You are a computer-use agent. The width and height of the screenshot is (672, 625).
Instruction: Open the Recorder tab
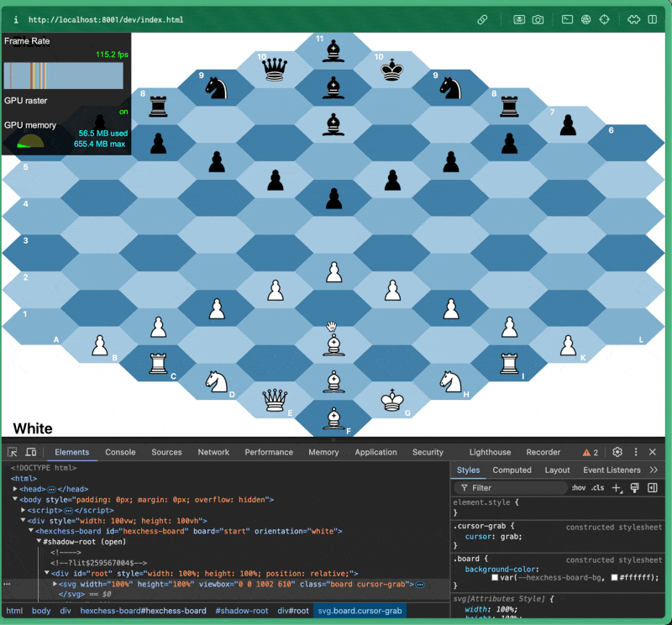click(x=543, y=452)
